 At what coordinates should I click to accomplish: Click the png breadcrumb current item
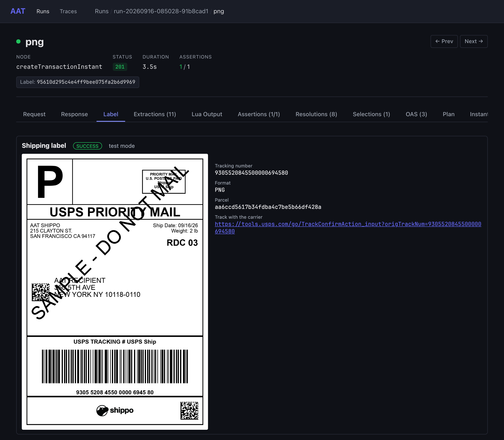218,11
